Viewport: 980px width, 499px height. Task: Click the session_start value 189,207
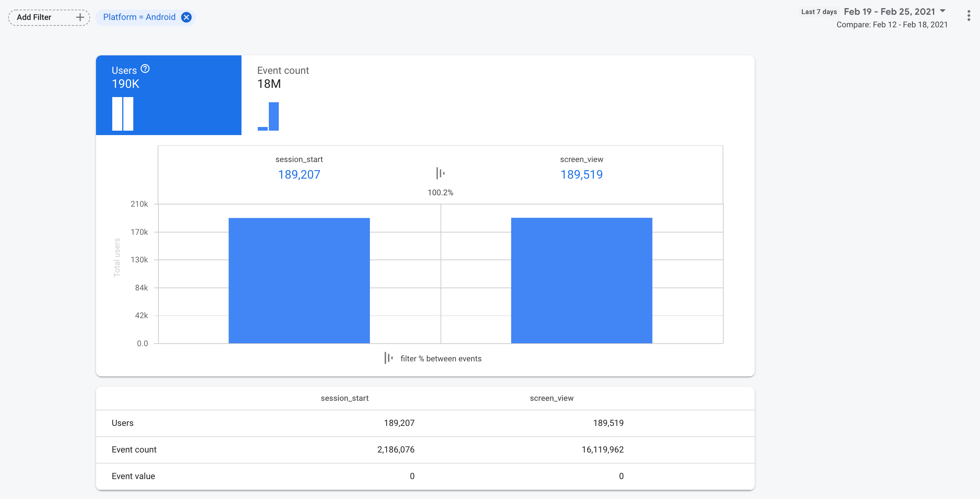coord(299,174)
